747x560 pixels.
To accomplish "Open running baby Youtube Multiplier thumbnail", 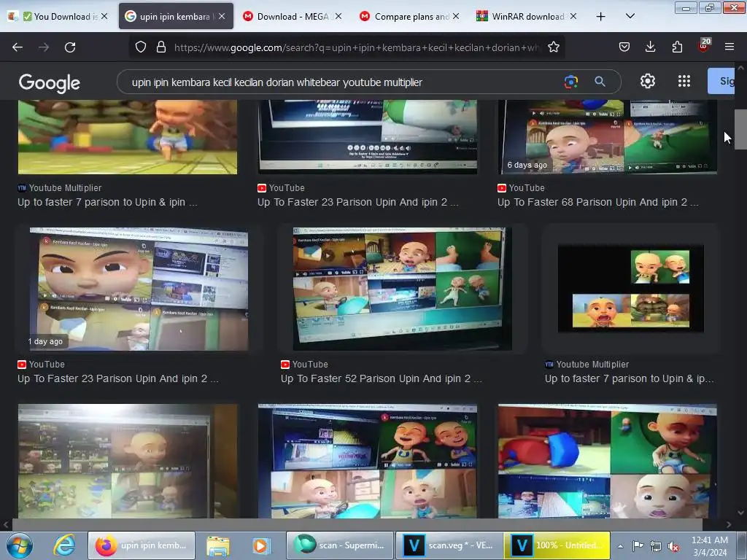I will 127,136.
